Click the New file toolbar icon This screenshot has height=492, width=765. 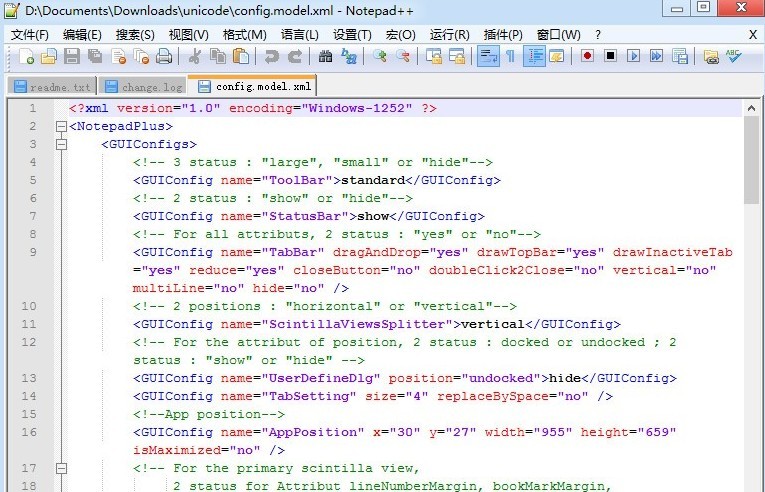click(27, 57)
